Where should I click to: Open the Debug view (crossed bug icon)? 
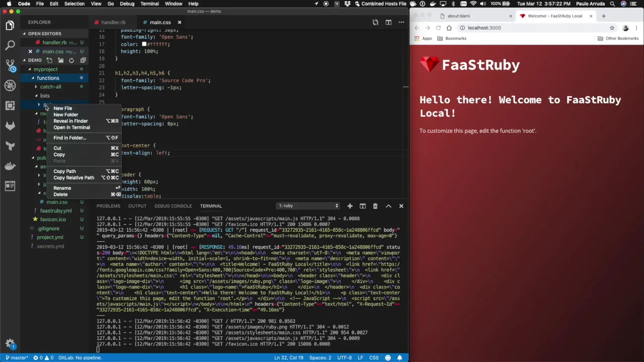click(x=10, y=85)
